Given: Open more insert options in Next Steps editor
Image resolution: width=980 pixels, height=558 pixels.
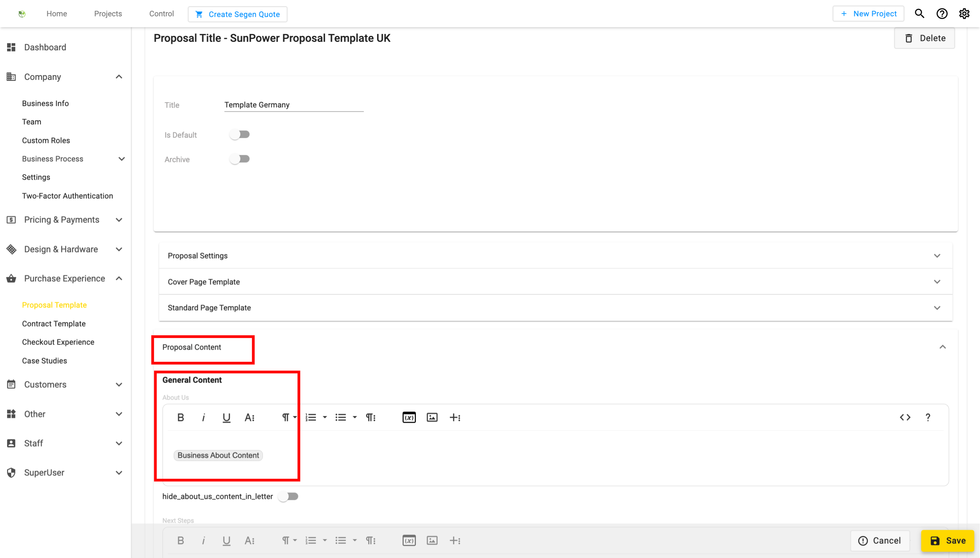Looking at the screenshot, I should (x=455, y=541).
